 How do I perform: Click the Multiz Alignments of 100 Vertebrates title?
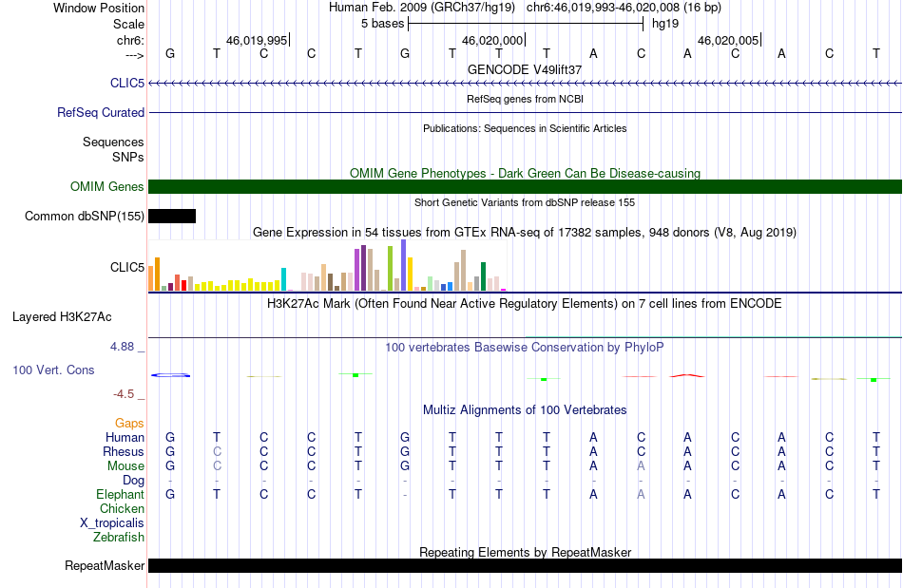525,409
